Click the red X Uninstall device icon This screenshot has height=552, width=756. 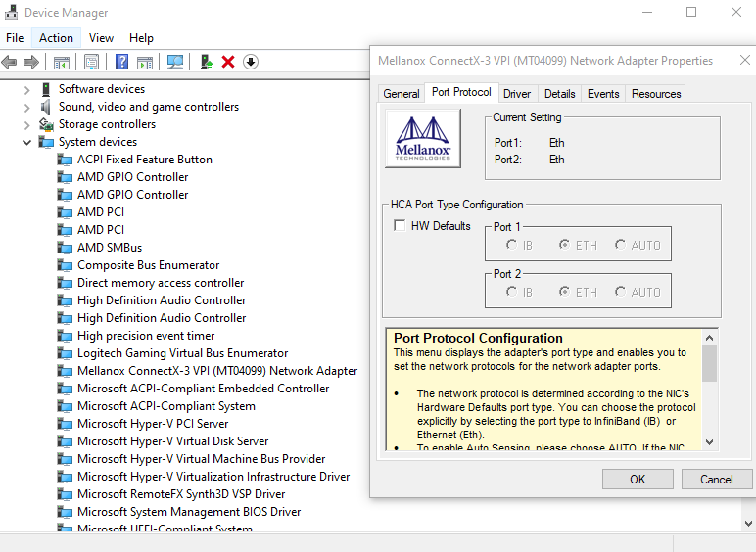point(228,62)
